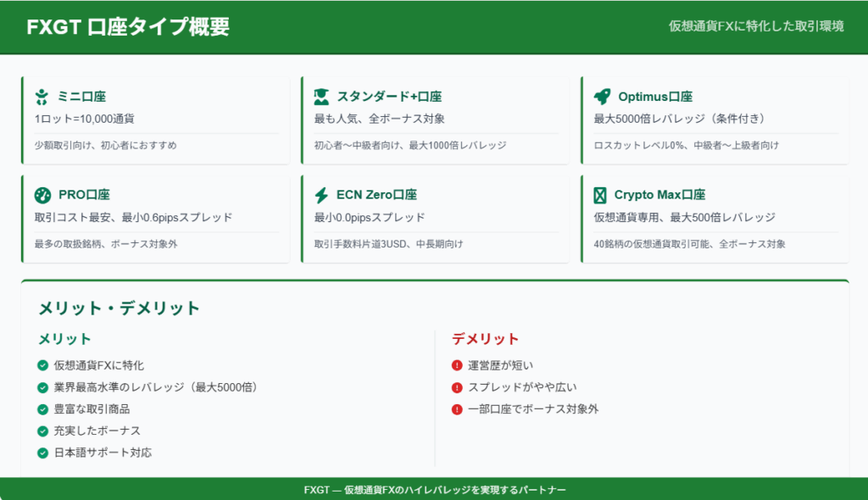
Task: Click the green check icon beside 仮想通貨FXに特化
Action: (x=42, y=365)
